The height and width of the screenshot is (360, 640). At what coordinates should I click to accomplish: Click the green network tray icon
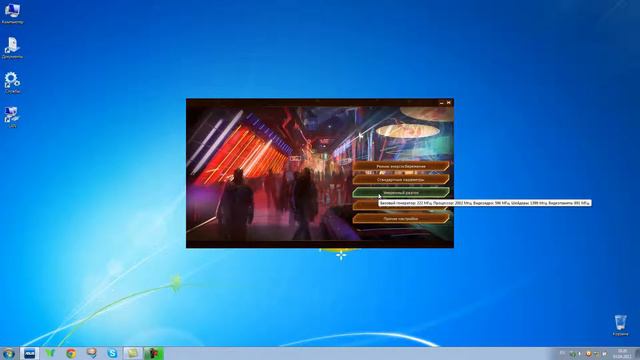pyautogui.click(x=573, y=353)
